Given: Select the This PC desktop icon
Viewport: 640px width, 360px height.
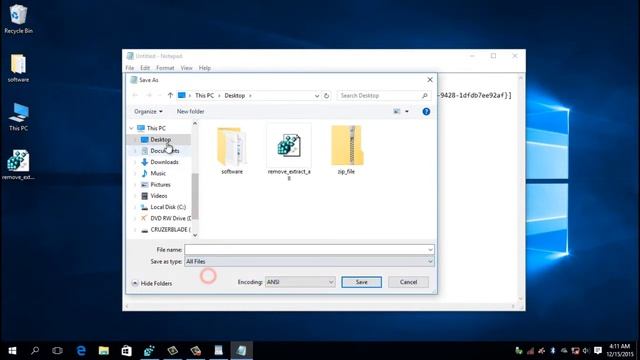Looking at the screenshot, I should (x=18, y=117).
